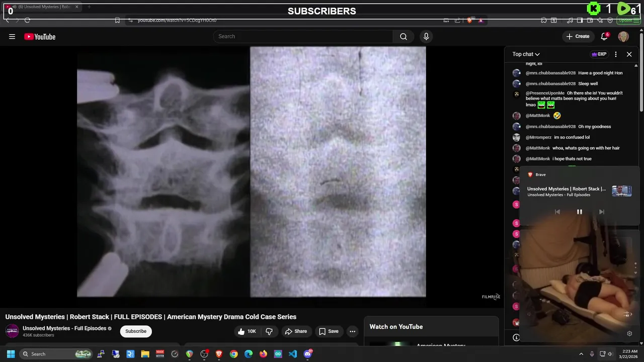Show hidden system tray icons chevron
Screen dimensions: 644x362
pos(581,354)
